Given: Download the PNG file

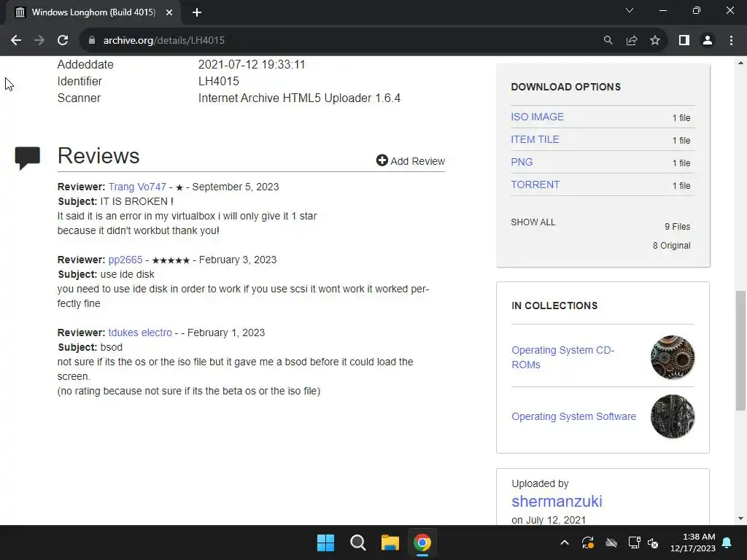Looking at the screenshot, I should point(522,162).
